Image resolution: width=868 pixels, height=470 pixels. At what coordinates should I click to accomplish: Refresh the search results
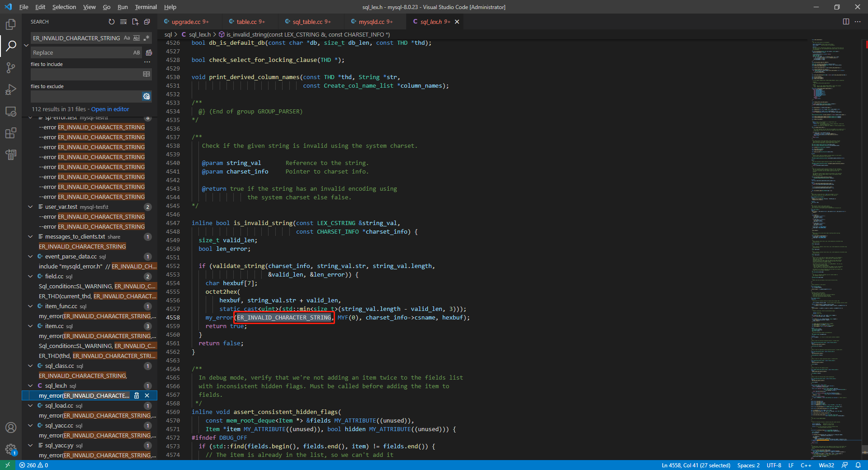pyautogui.click(x=111, y=21)
